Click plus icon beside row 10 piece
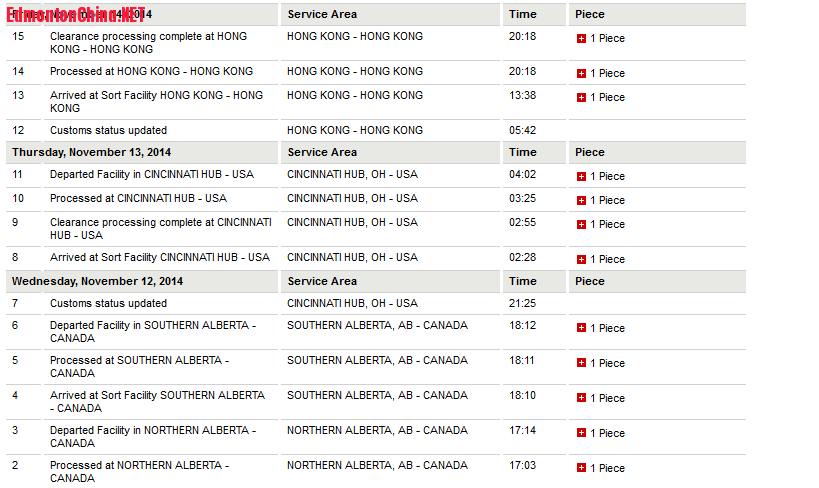819x488 pixels. coord(581,200)
